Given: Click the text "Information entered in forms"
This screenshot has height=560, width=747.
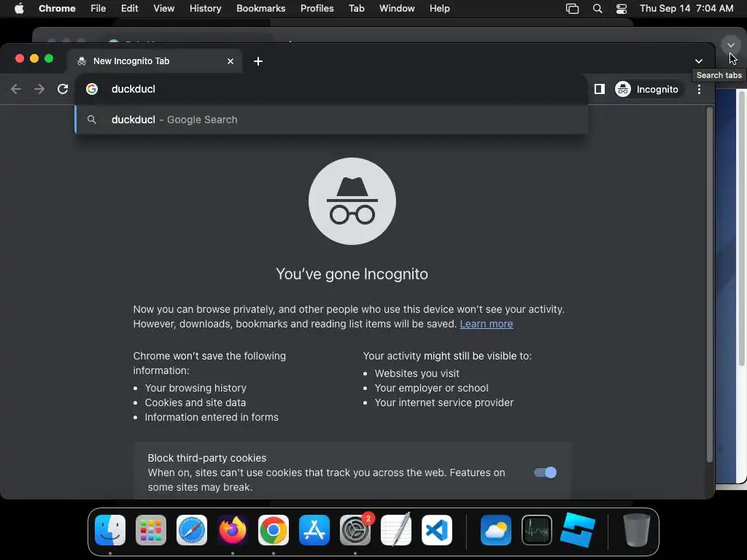Looking at the screenshot, I should tap(212, 417).
